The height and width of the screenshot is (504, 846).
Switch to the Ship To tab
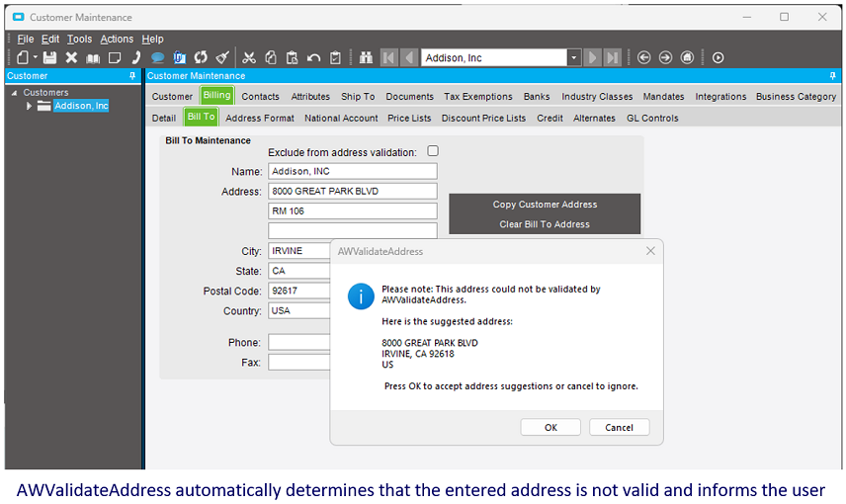358,97
